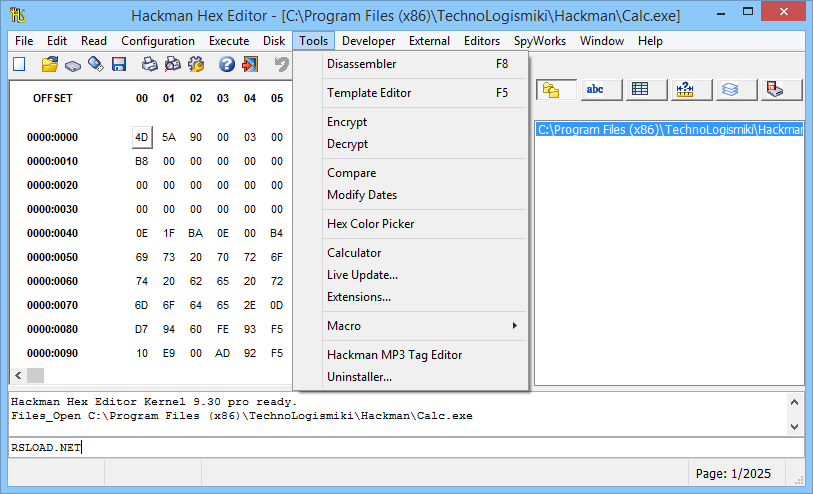Select byte FE in row 0000:0080
813x494 pixels.
pos(222,329)
